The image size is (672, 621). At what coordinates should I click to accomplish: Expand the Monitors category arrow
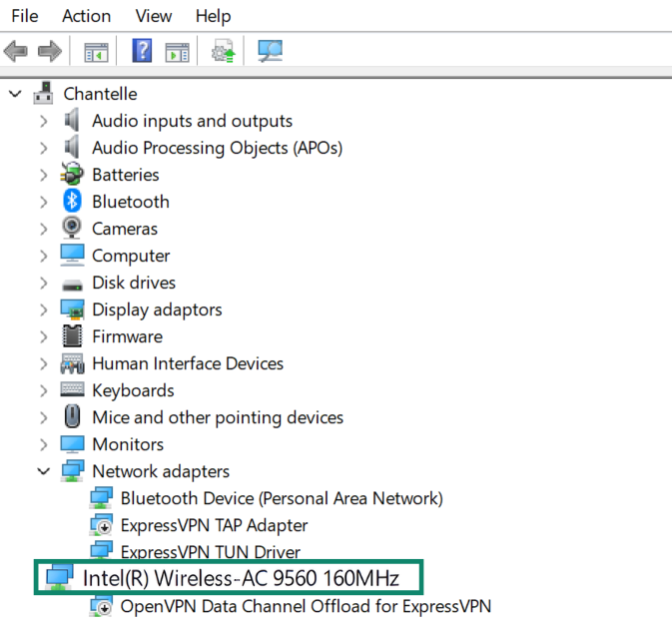(x=44, y=445)
